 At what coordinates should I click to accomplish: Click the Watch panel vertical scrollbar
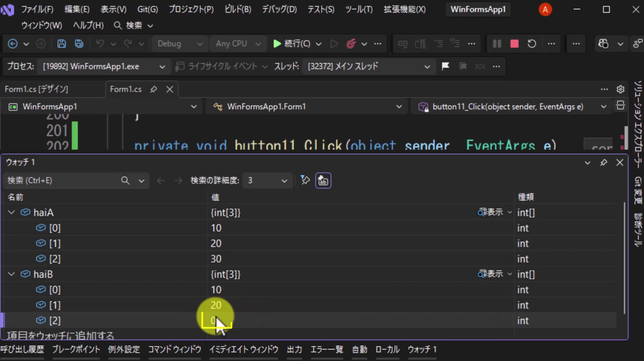624,258
